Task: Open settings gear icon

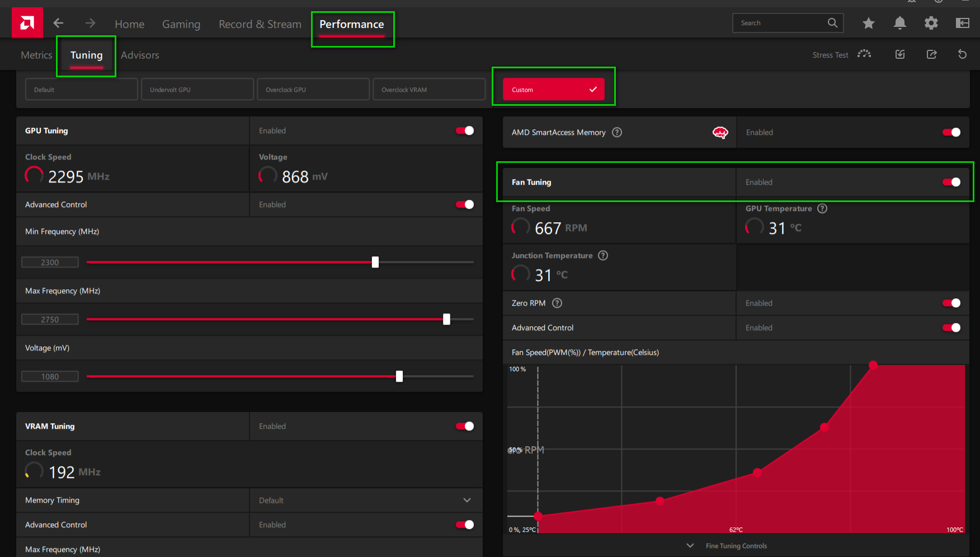Action: [931, 23]
